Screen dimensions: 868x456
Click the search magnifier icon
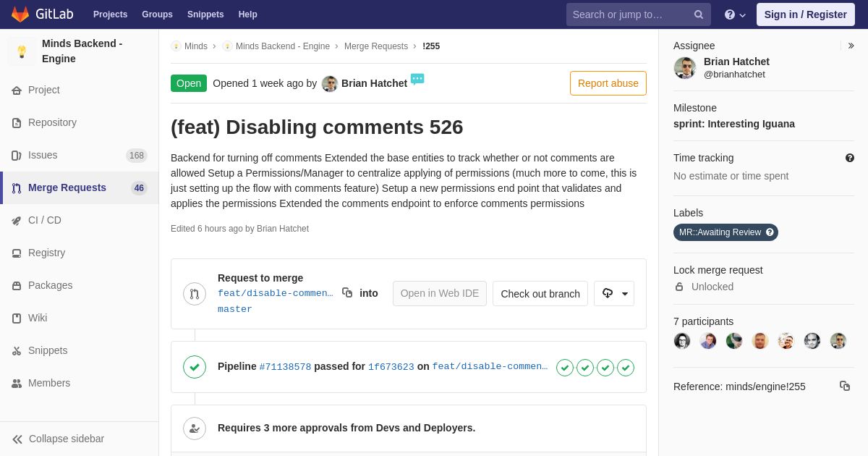(699, 14)
